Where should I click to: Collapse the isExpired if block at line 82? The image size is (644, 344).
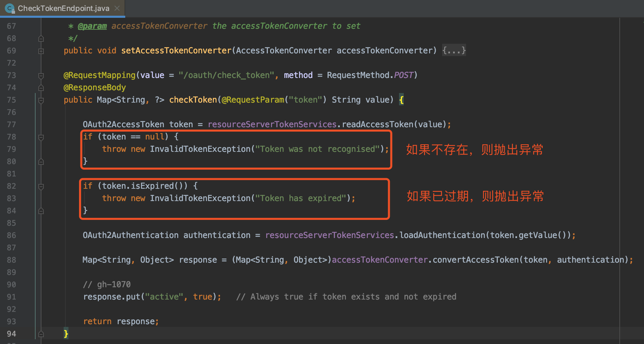point(41,186)
